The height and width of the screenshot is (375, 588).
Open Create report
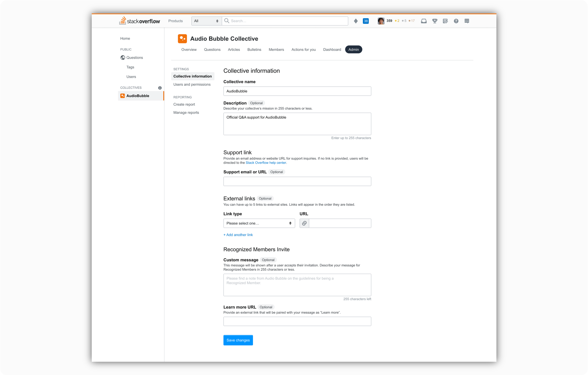click(x=184, y=104)
